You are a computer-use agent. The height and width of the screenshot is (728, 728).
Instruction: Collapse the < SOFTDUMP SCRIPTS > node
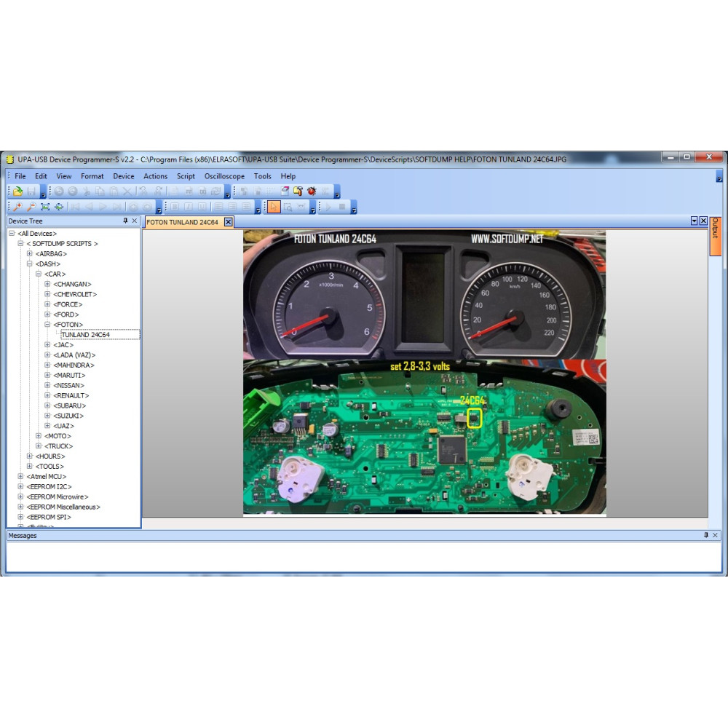[20, 244]
